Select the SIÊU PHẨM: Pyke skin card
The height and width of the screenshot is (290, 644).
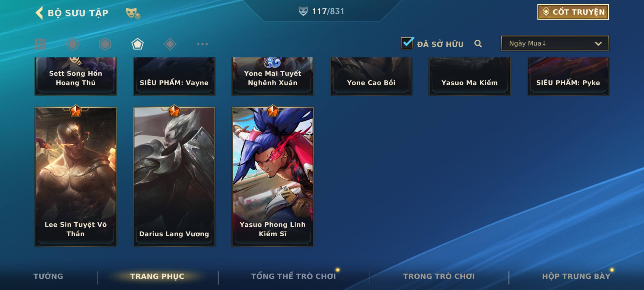coord(568,76)
